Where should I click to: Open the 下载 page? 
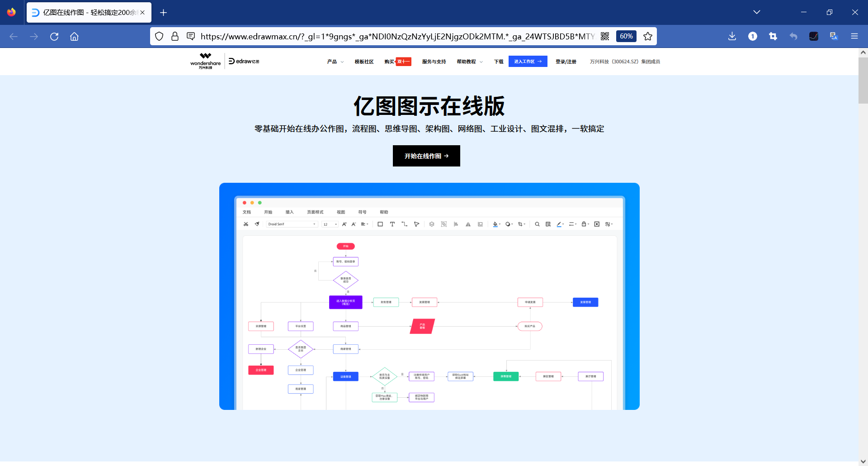499,62
